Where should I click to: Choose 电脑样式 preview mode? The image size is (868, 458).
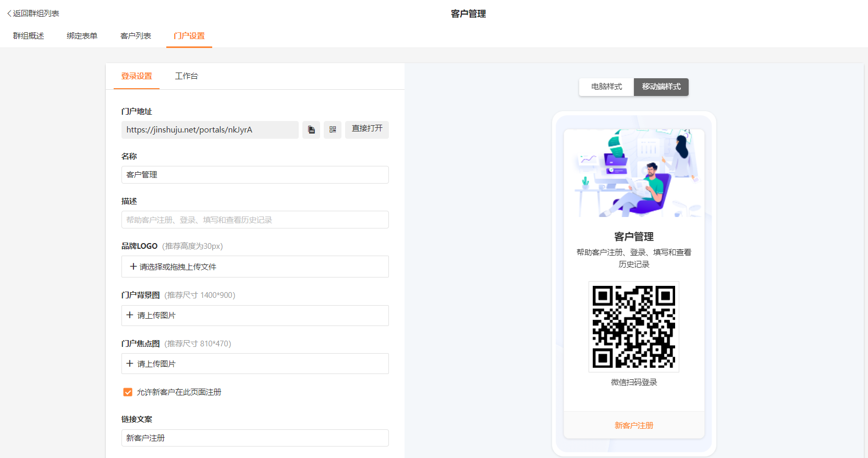[x=606, y=87]
